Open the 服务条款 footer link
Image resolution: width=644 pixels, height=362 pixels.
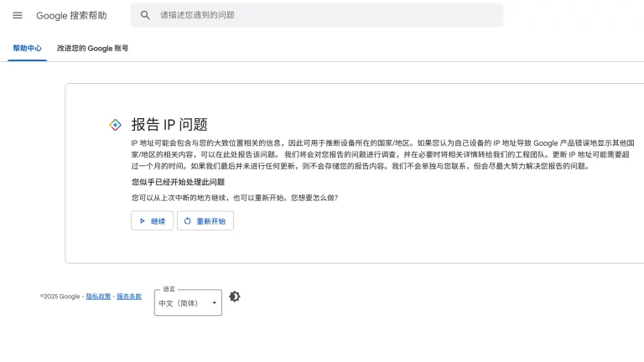129,297
